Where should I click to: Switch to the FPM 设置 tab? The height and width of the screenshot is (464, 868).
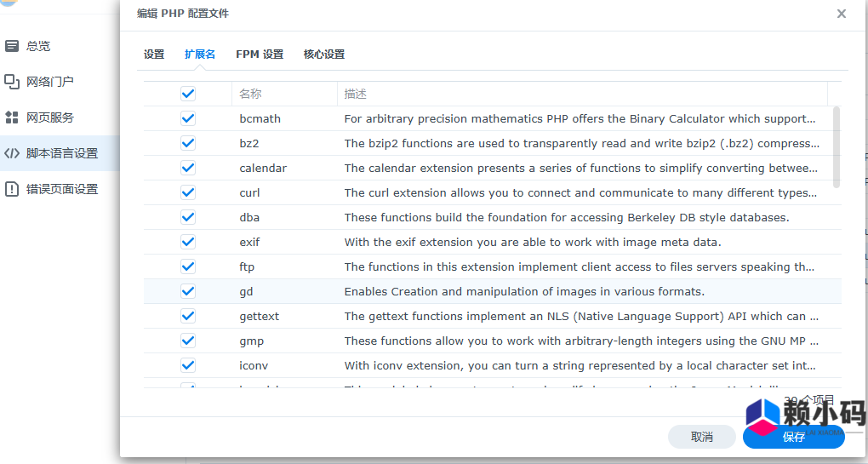[260, 54]
